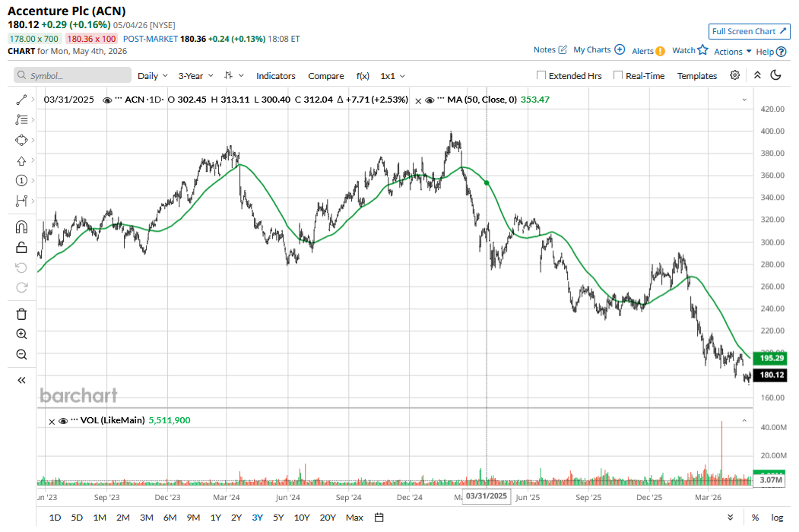Open the 3-Year period dropdown
The image size is (799, 532).
195,76
